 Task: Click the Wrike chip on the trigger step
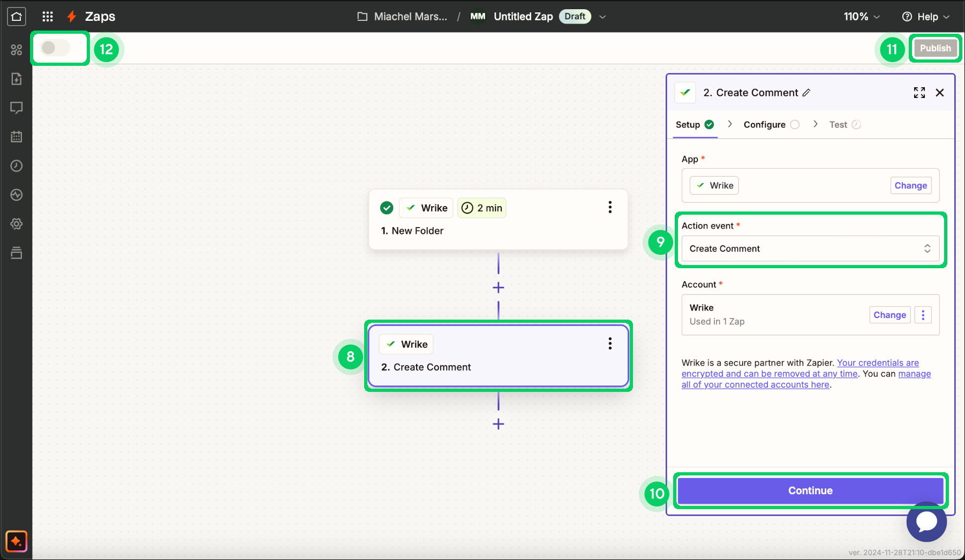point(426,208)
